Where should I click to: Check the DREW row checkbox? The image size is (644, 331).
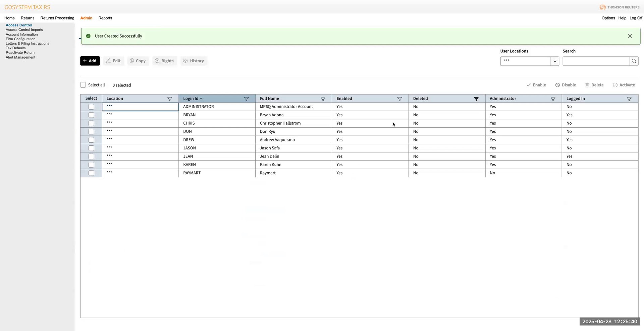coord(91,140)
